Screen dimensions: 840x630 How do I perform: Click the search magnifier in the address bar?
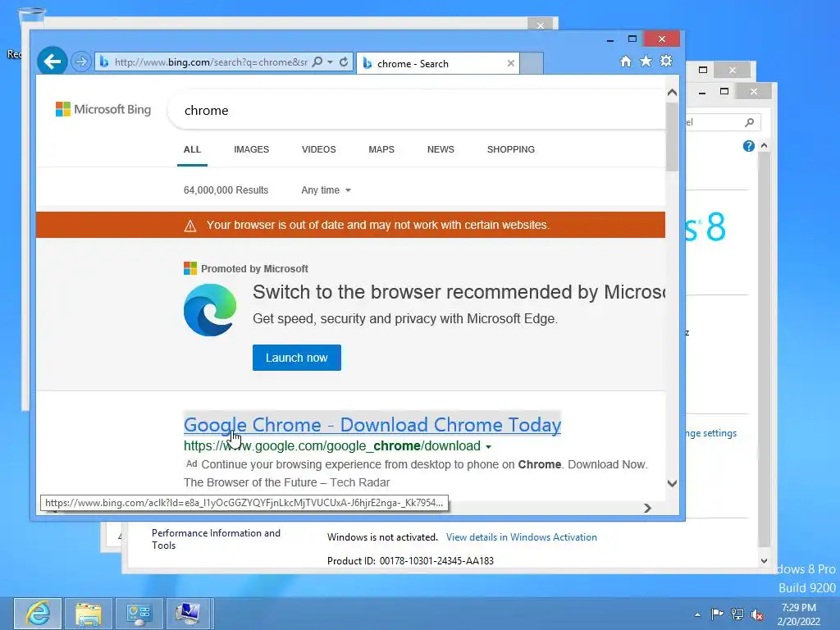coord(317,62)
